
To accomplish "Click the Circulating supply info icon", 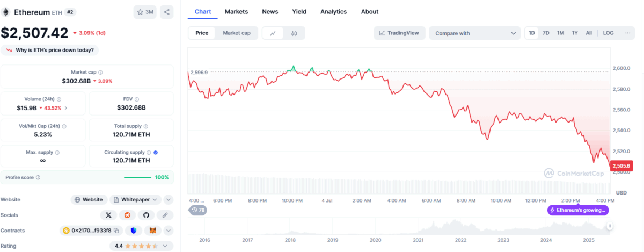I will pyautogui.click(x=148, y=152).
